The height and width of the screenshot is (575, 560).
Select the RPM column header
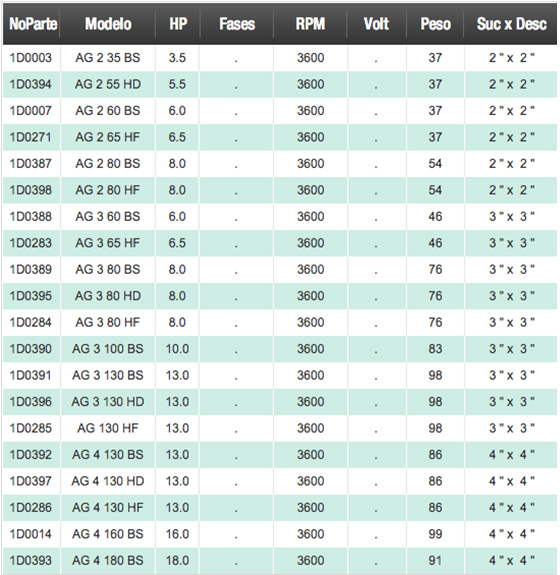(x=310, y=24)
